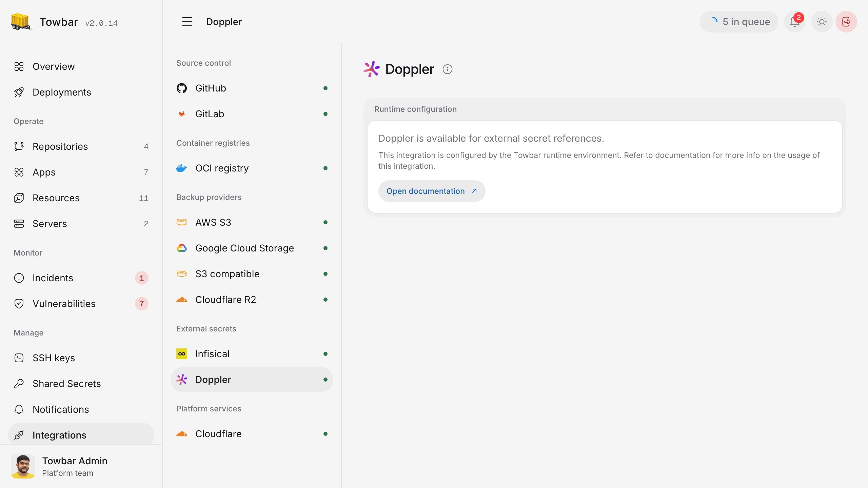This screenshot has width=868, height=488.
Task: Click the Integrations plug icon
Action: pos(19,435)
